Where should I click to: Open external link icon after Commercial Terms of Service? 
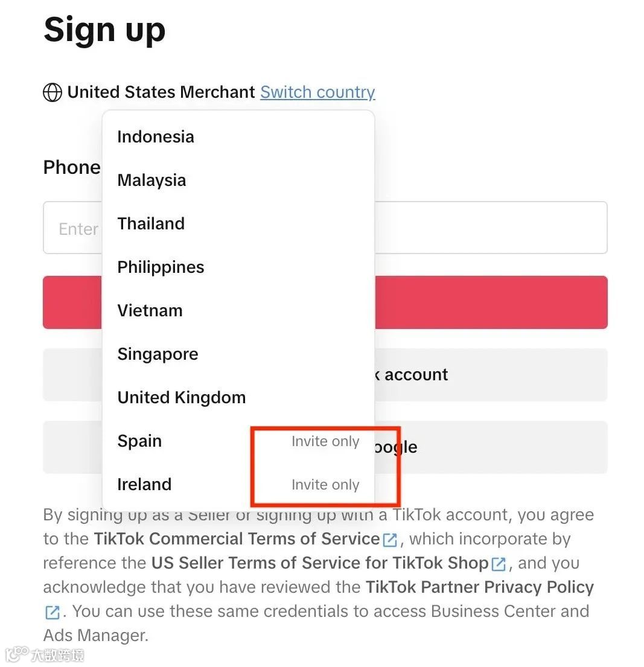[x=390, y=540]
